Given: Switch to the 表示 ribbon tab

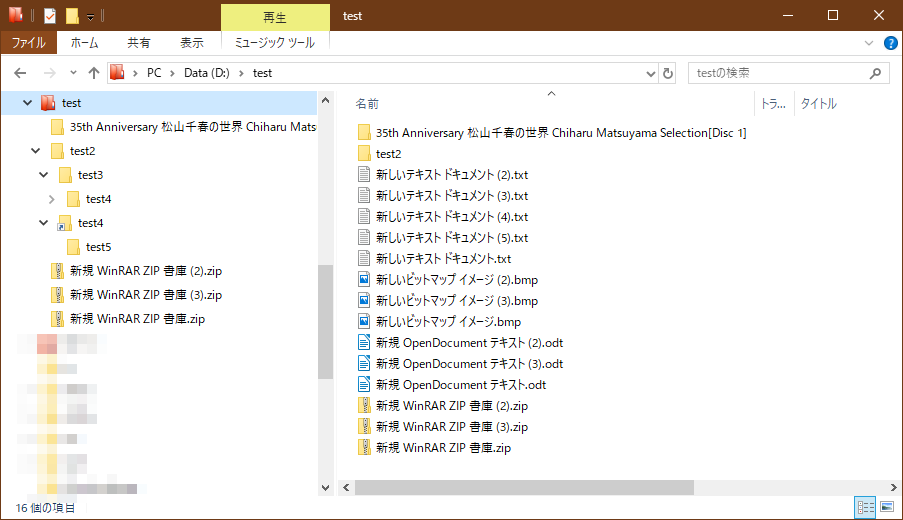Looking at the screenshot, I should (x=191, y=43).
